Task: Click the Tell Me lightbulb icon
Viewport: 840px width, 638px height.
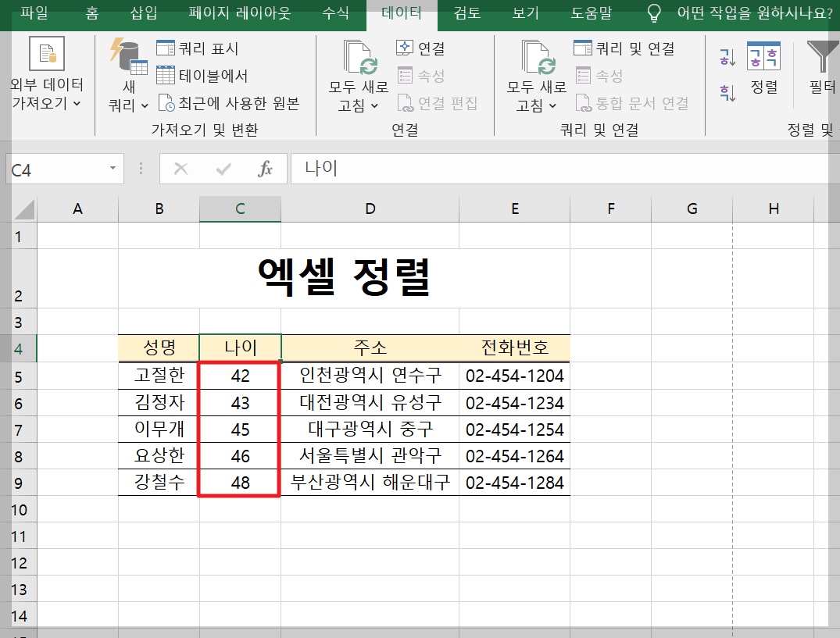Action: tap(654, 13)
